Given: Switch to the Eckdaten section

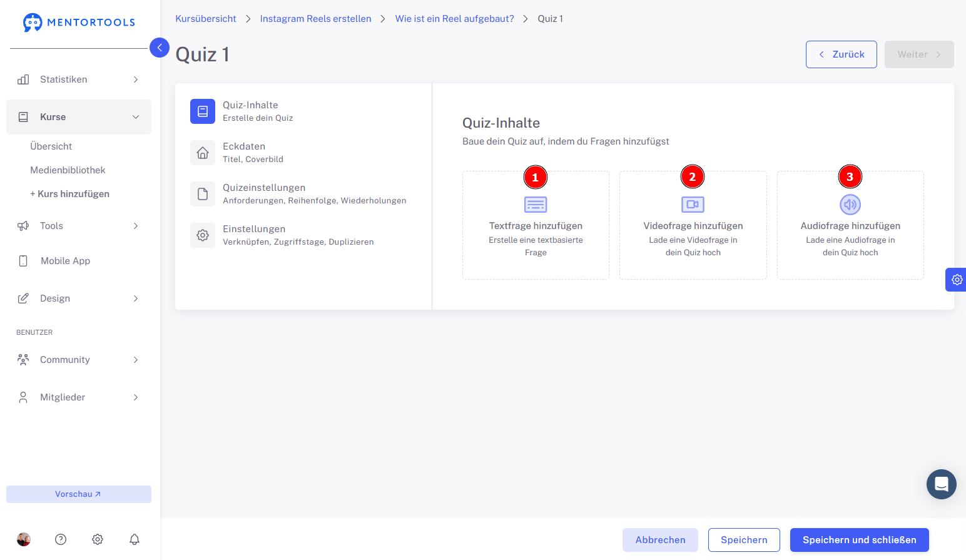Looking at the screenshot, I should tap(303, 153).
